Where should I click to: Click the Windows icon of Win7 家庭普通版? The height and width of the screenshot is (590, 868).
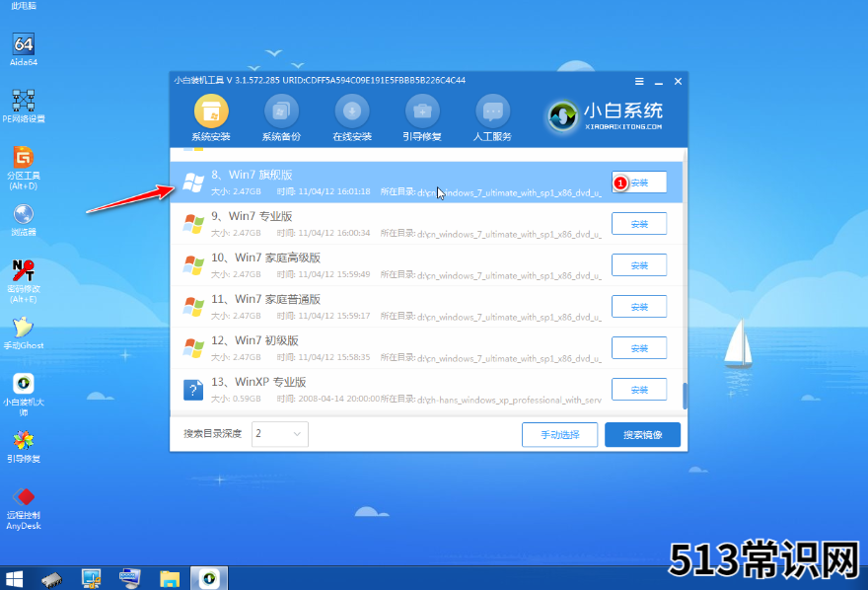pyautogui.click(x=193, y=307)
